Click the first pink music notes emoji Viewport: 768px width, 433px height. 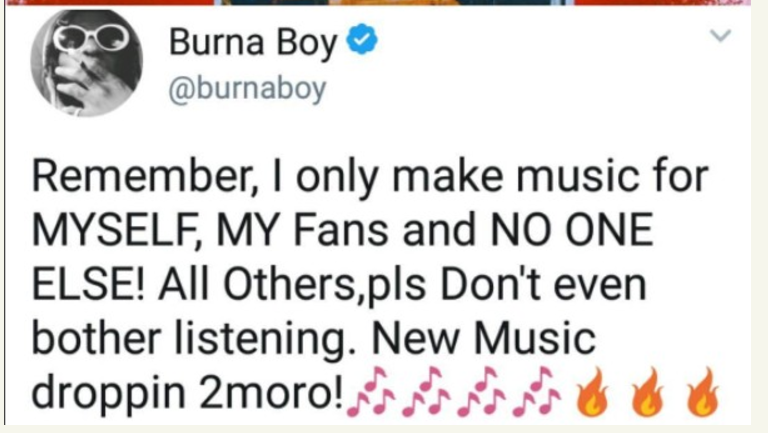[x=371, y=392]
